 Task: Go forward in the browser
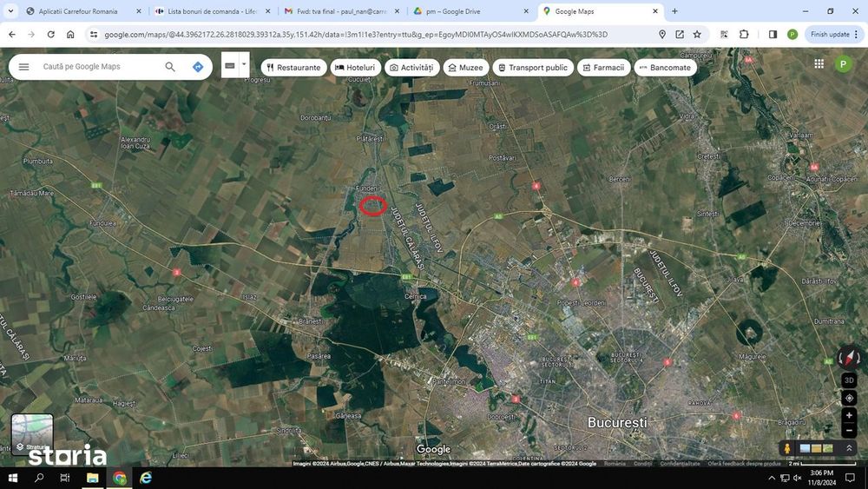(31, 35)
